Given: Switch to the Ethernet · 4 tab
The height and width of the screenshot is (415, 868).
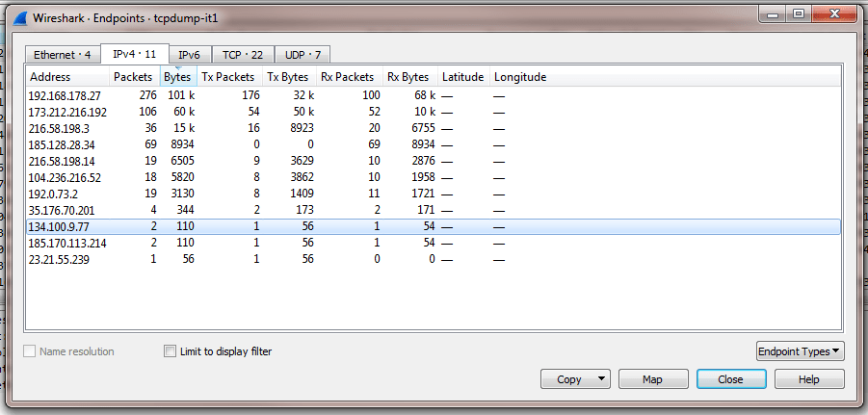Looking at the screenshot, I should coord(63,55).
